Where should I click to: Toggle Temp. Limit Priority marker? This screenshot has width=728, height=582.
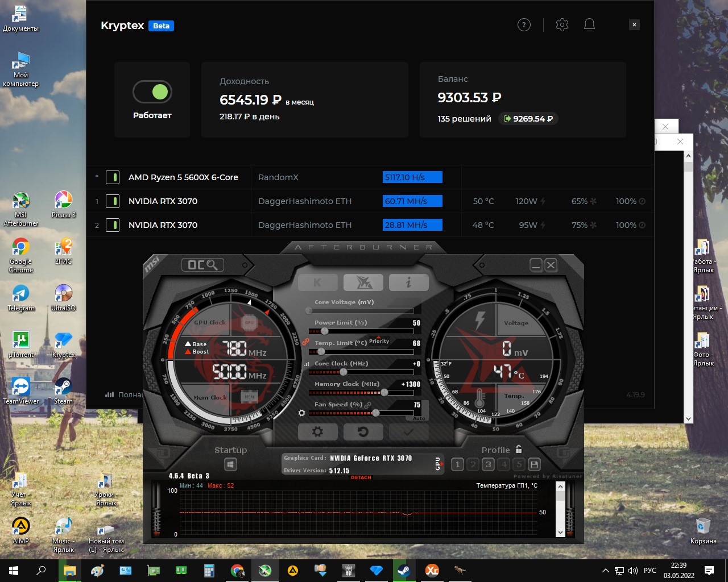coord(379,340)
